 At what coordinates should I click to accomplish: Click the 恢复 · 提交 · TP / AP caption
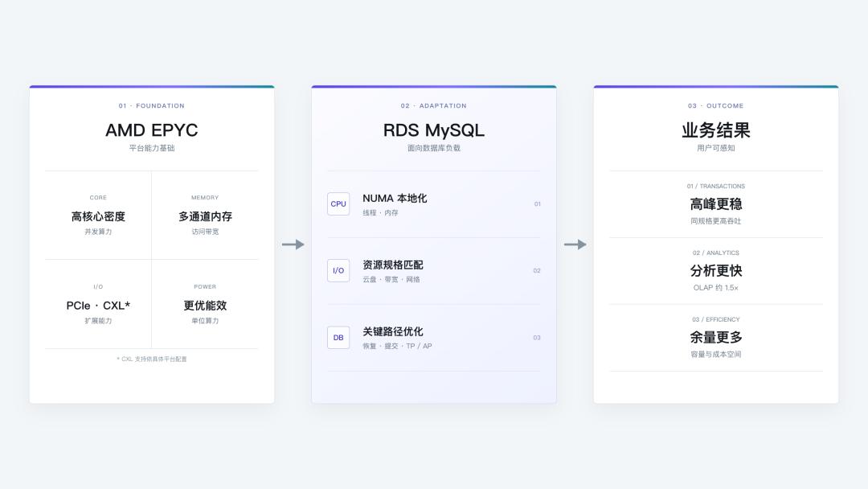398,346
